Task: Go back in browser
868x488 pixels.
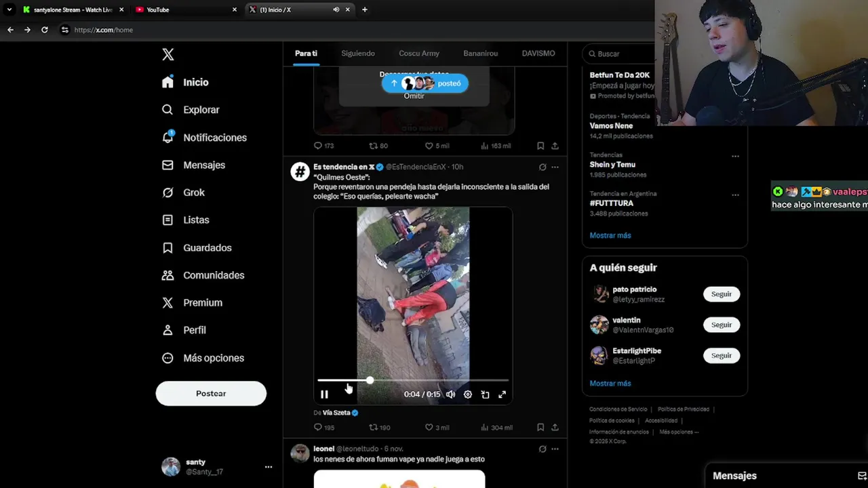Action: click(x=10, y=30)
